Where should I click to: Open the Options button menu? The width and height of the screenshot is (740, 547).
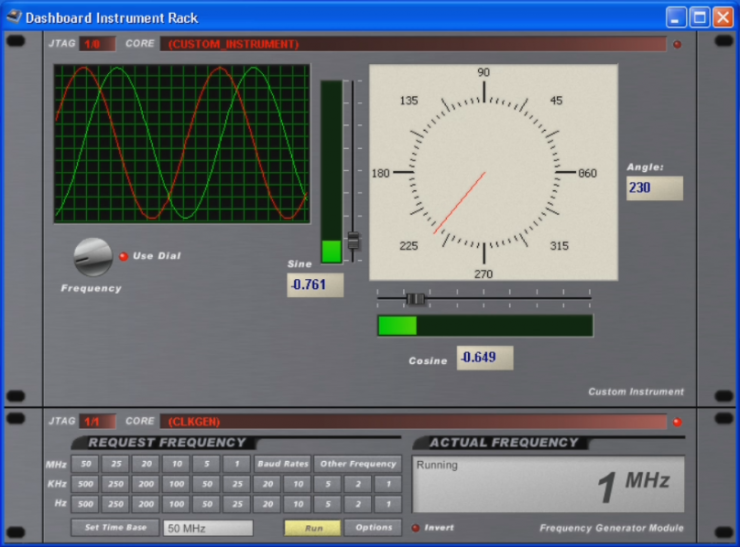[373, 528]
